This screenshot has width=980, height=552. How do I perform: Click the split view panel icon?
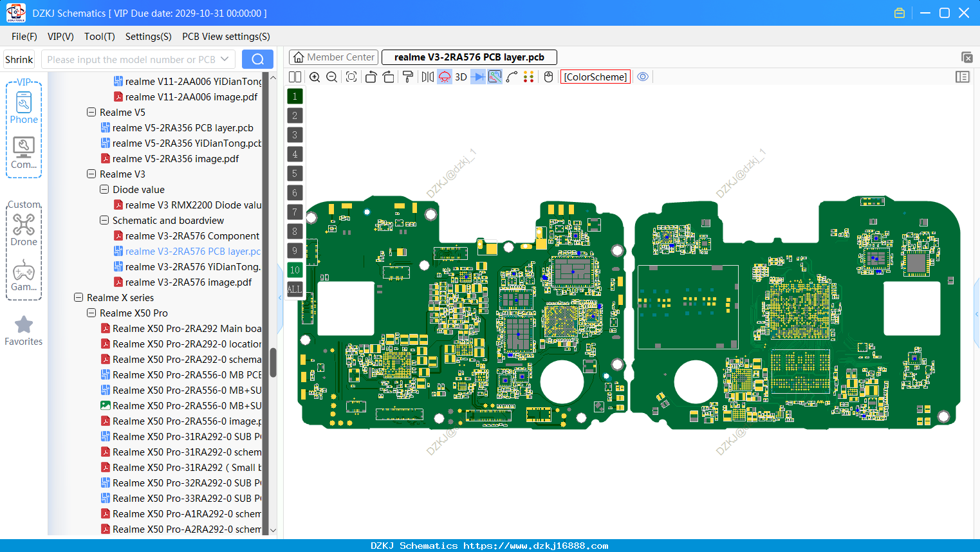[295, 77]
